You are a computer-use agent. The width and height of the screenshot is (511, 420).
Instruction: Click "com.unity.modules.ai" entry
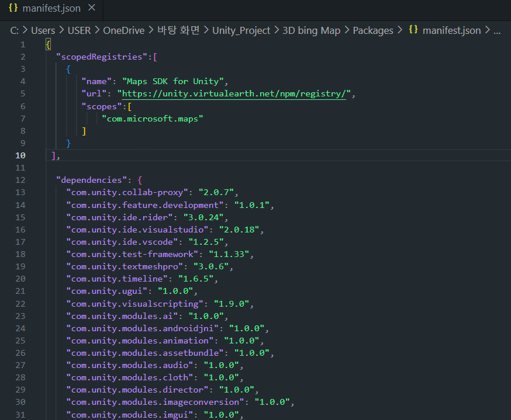[x=122, y=317]
